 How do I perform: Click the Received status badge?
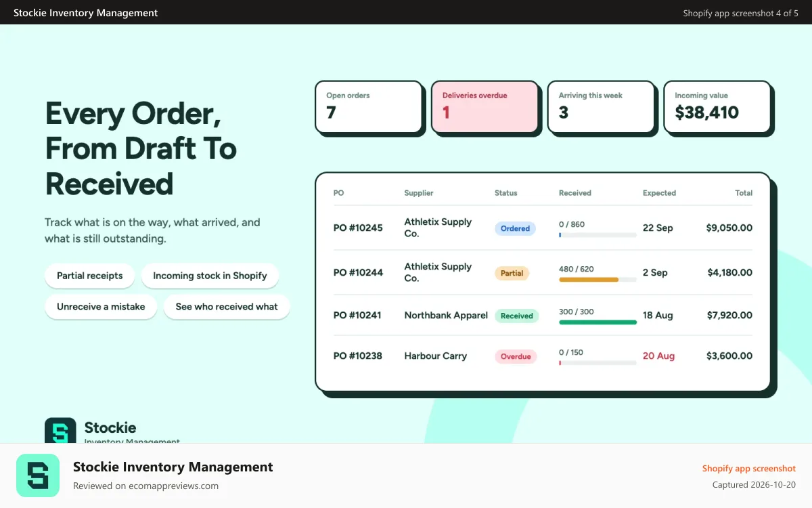click(x=517, y=316)
